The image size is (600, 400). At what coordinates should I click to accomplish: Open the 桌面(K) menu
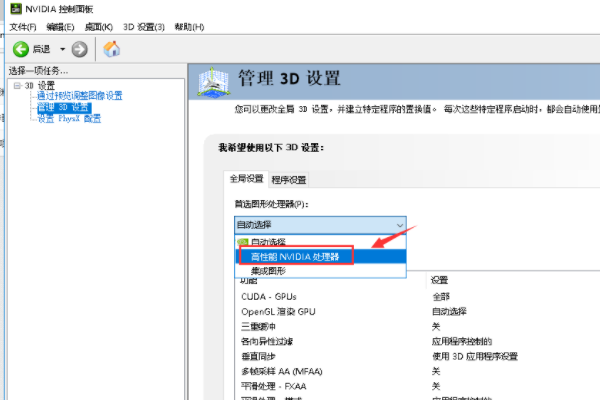point(100,26)
